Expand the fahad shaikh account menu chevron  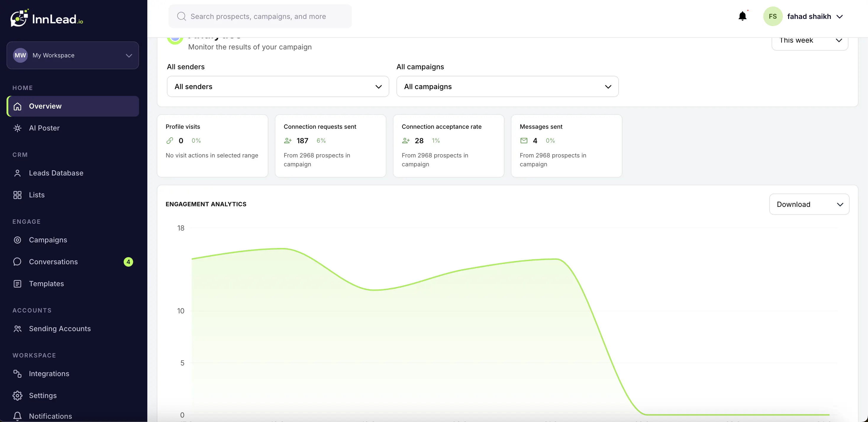[x=840, y=17]
